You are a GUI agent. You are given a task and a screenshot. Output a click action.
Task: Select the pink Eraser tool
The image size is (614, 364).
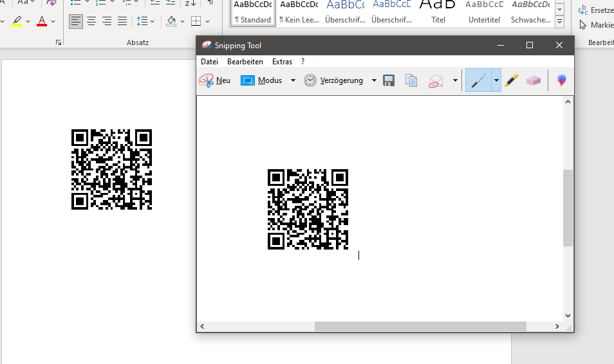(x=534, y=80)
